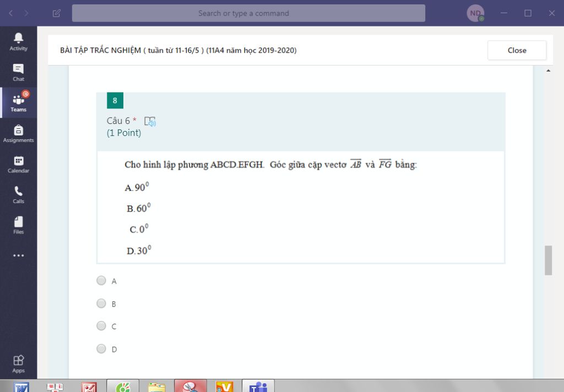Click the question image about cube ABCD.EFGH
Screen dimensions: 564x392
click(301, 207)
